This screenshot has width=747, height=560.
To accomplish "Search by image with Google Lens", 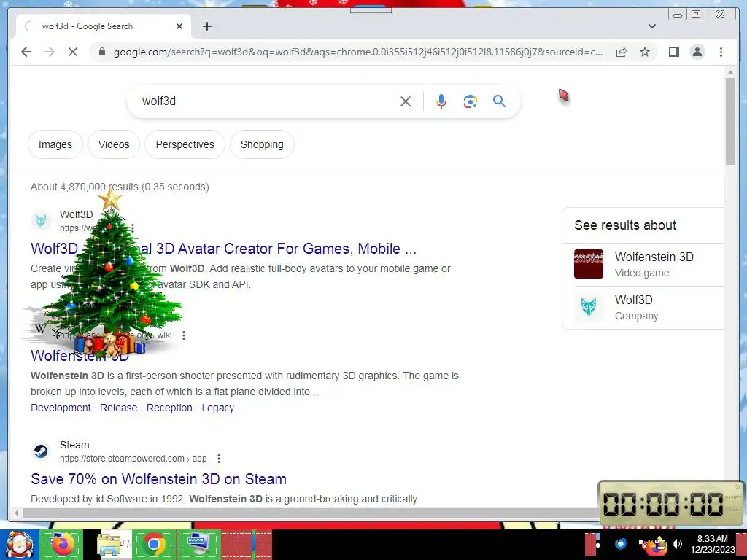I will (471, 101).
